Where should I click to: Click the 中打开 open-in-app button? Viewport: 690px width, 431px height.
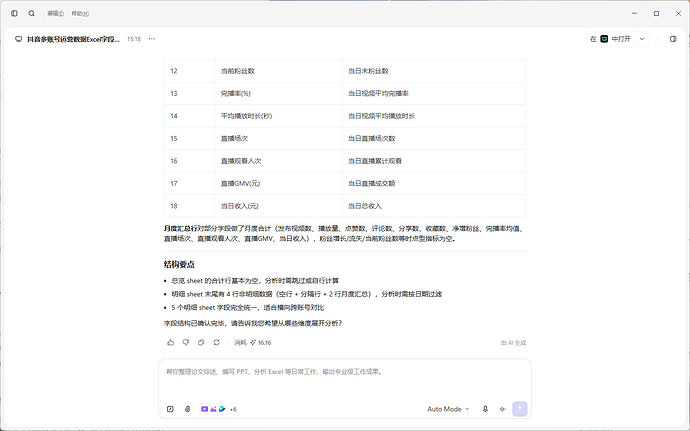[x=610, y=39]
